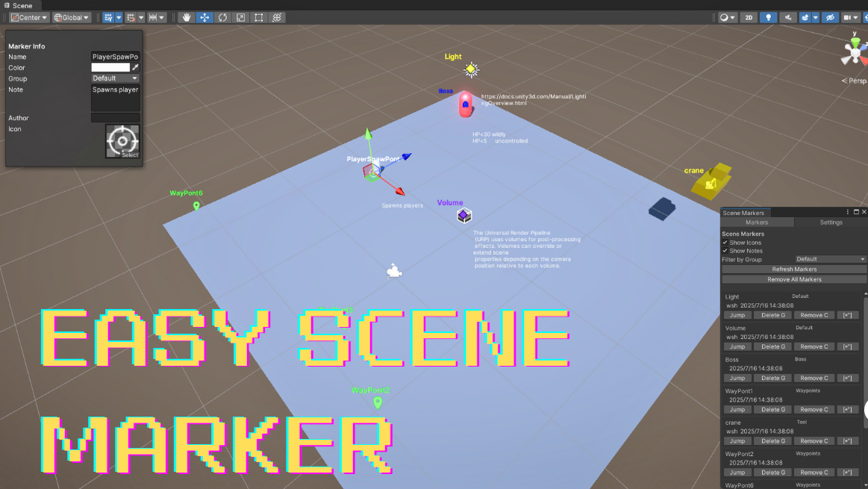Open snap increment settings dropdown arrow
The image size is (868, 489).
click(140, 18)
